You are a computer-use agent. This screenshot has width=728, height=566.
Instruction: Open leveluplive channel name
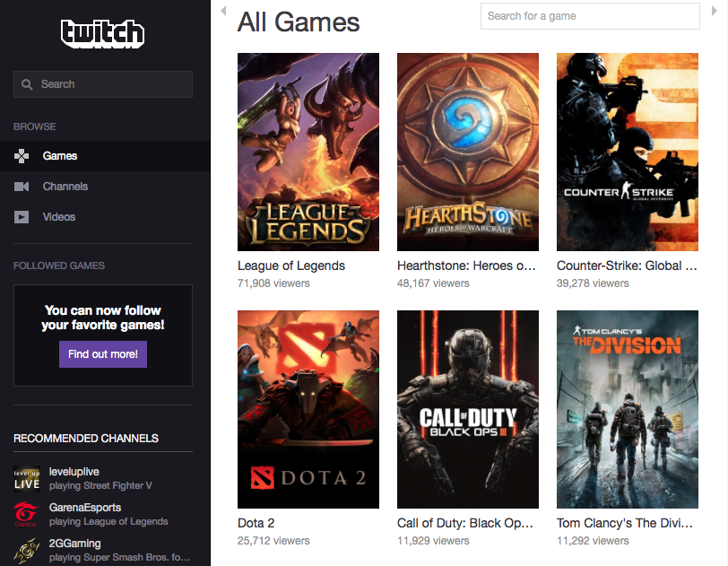74,472
